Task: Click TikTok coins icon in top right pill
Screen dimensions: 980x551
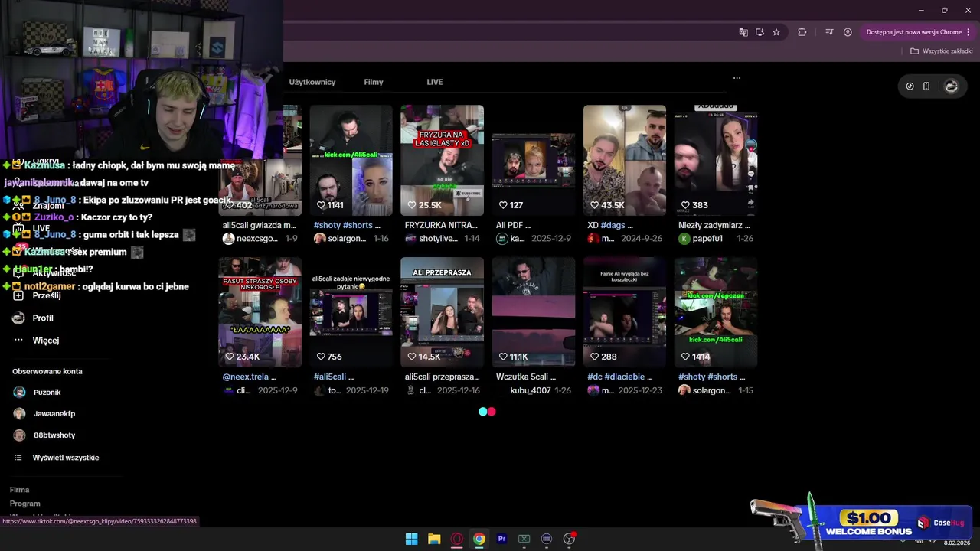Action: (910, 86)
